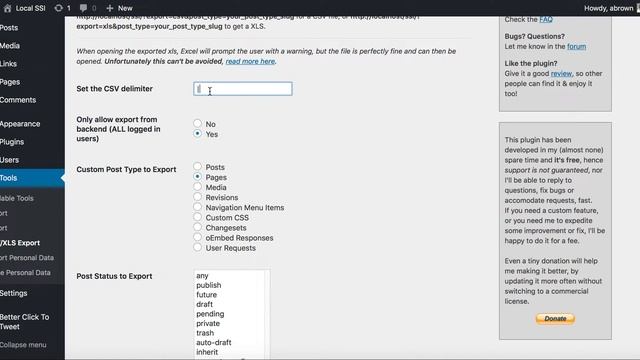The image size is (640, 360).
Task: Select Yes for backend-only export
Action: click(198, 133)
